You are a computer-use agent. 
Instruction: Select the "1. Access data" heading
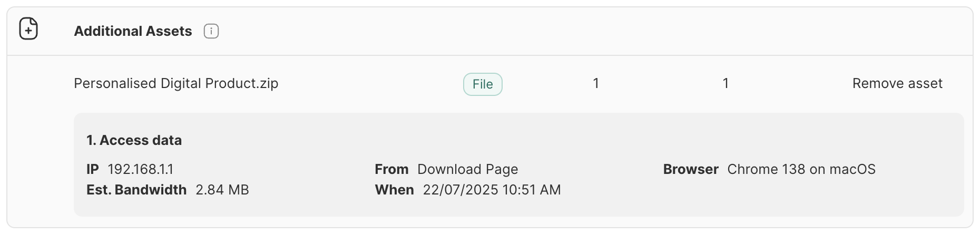[134, 140]
